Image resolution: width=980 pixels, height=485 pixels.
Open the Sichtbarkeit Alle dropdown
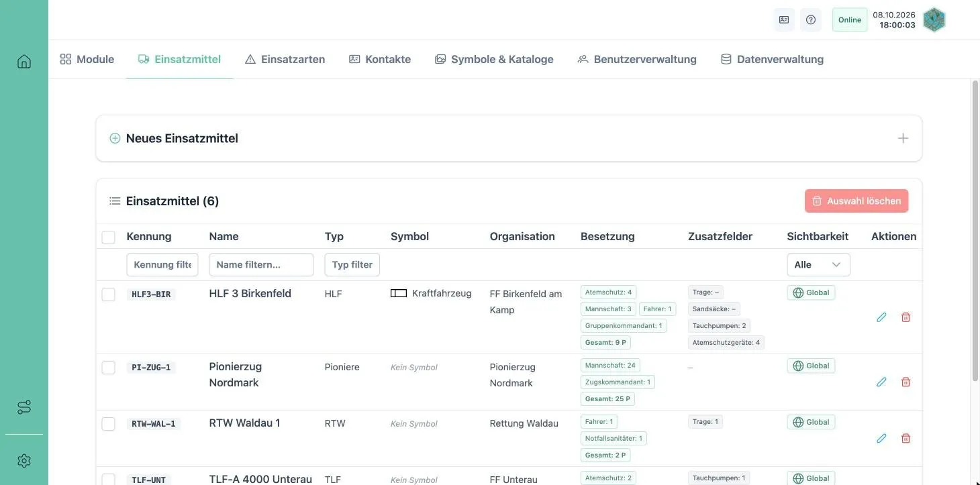pyautogui.click(x=818, y=264)
